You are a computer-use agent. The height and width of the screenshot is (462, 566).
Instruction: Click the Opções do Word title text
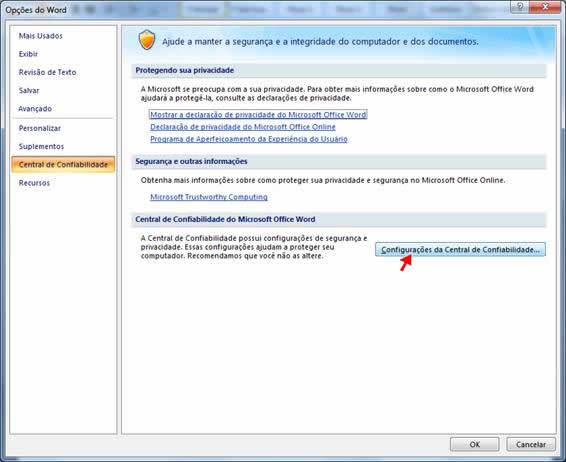tap(36, 10)
